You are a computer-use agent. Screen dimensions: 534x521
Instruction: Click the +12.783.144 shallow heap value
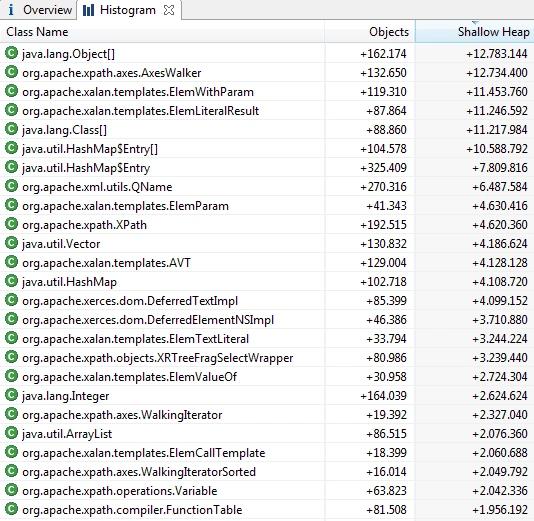pyautogui.click(x=497, y=53)
